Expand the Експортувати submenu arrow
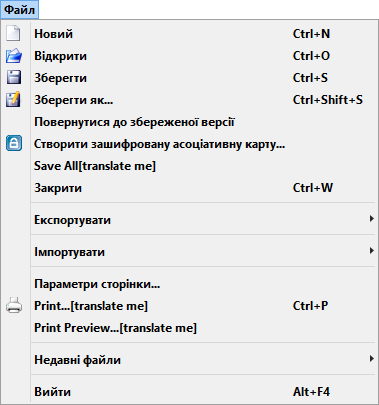 click(371, 219)
